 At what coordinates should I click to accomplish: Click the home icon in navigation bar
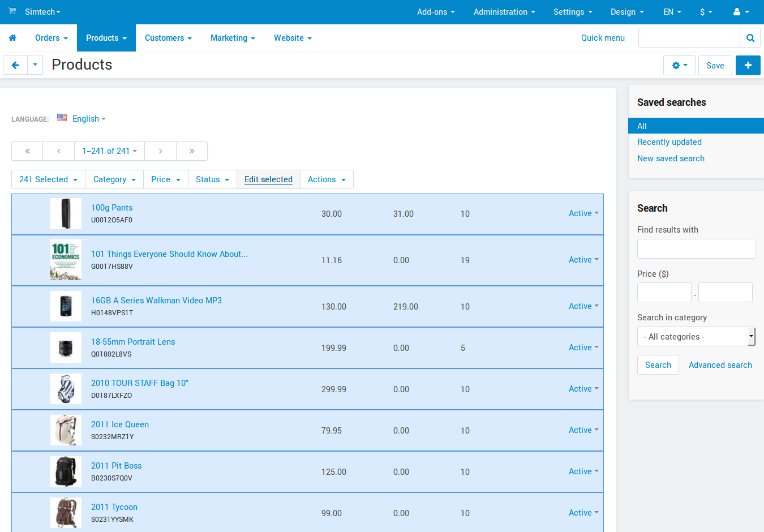(x=12, y=38)
